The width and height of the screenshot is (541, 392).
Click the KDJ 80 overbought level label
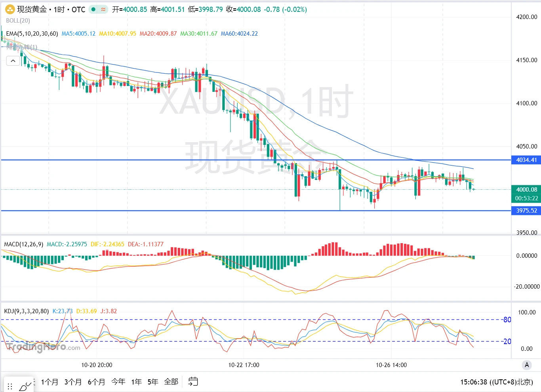507,320
